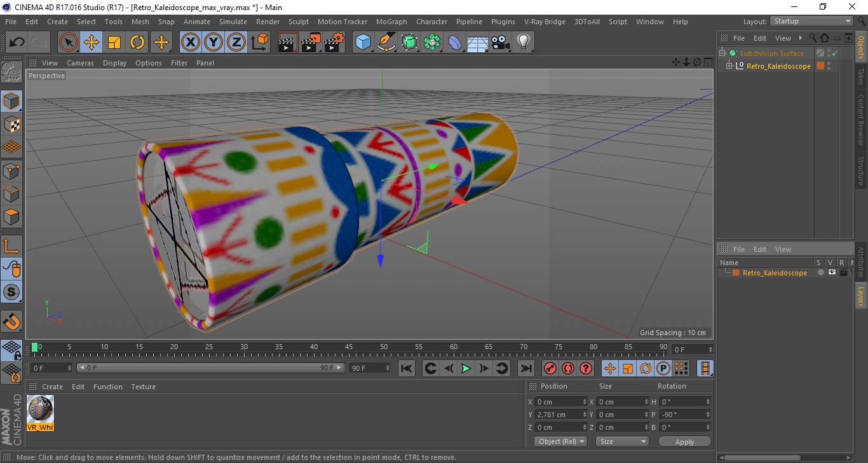
Task: Click Make Editable icon in left sidebar
Action: [x=11, y=72]
